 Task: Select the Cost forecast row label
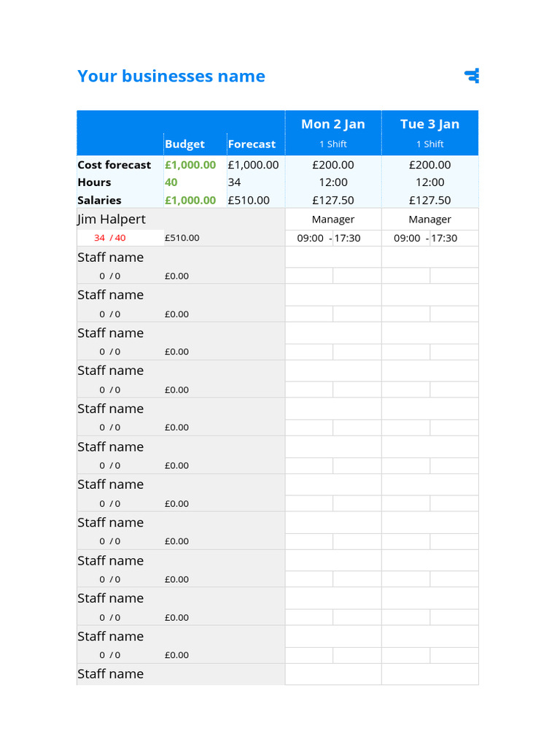tap(114, 165)
